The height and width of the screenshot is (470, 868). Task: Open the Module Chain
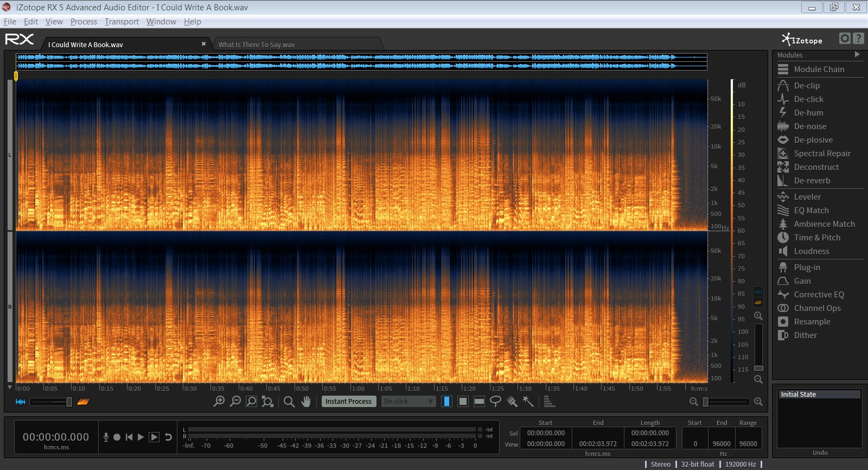point(820,69)
